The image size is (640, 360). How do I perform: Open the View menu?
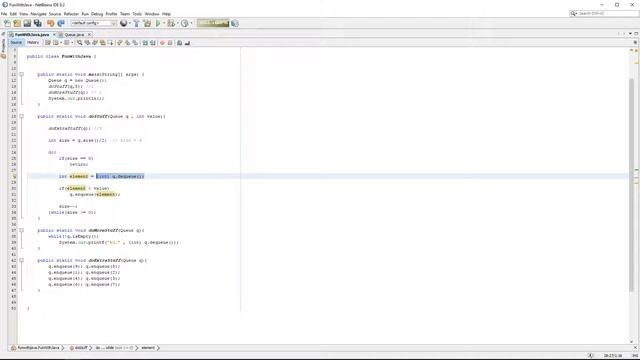[24, 14]
